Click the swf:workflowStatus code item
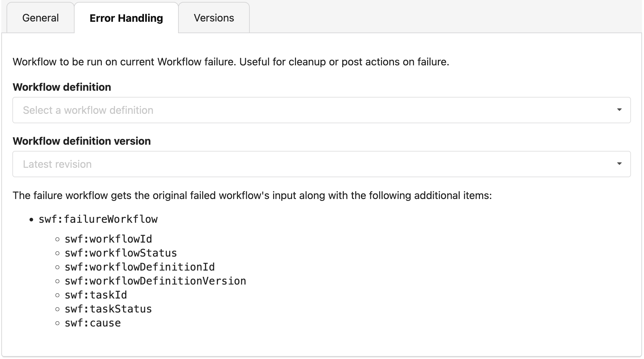Screen dimensions: 644x359 (121, 253)
